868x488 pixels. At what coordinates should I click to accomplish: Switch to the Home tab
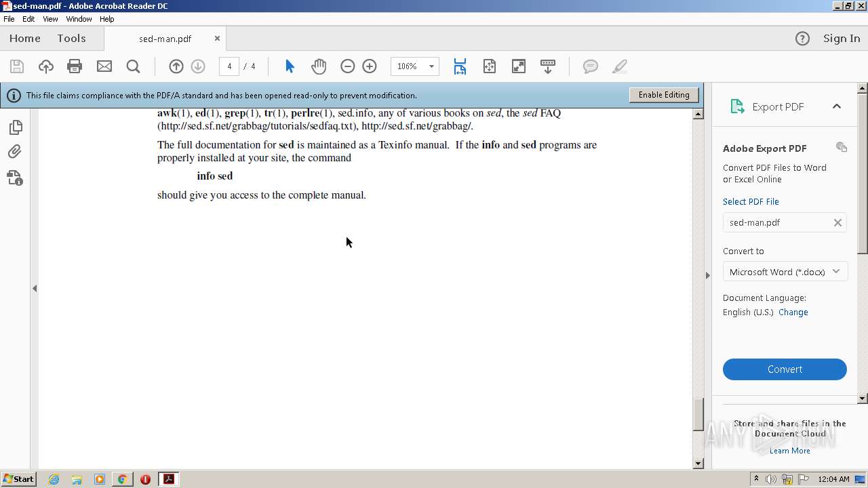25,39
